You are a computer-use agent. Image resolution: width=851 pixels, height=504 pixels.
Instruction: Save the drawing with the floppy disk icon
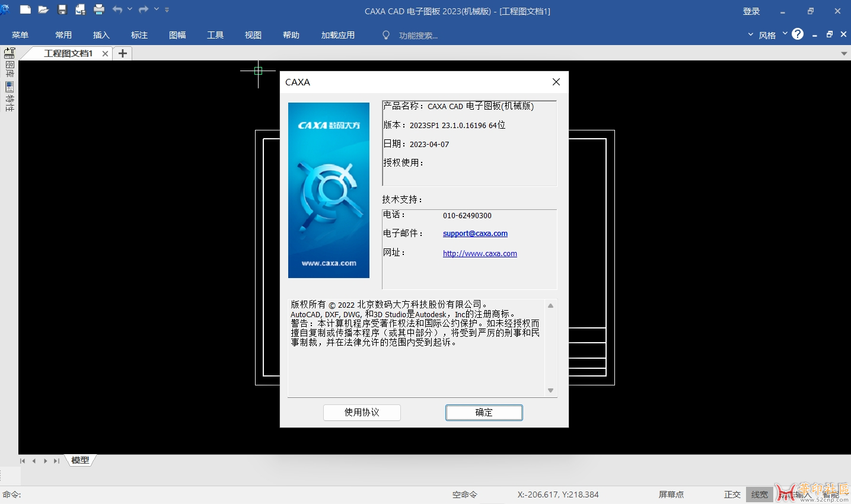pyautogui.click(x=62, y=9)
